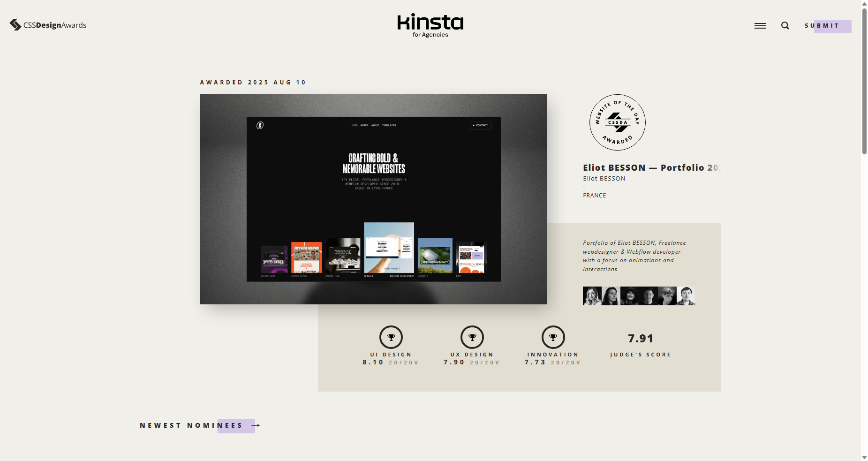Screen dimensions: 868x461
Task: Click the Website of the Day badge
Action: click(617, 122)
